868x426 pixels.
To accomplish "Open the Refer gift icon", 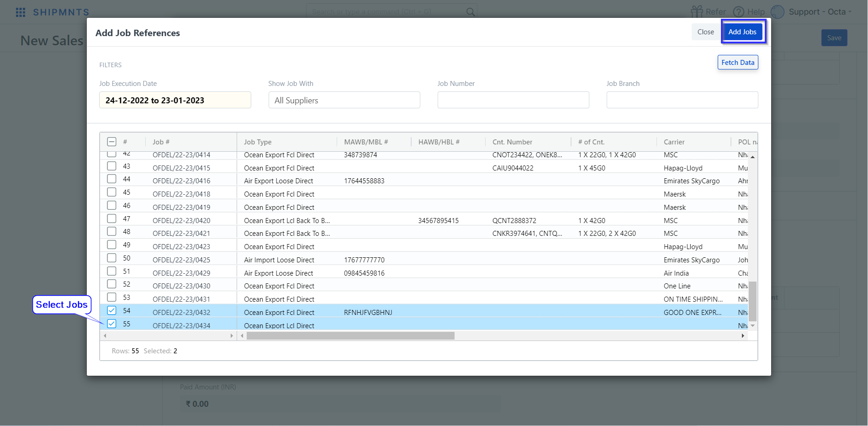I will (697, 11).
